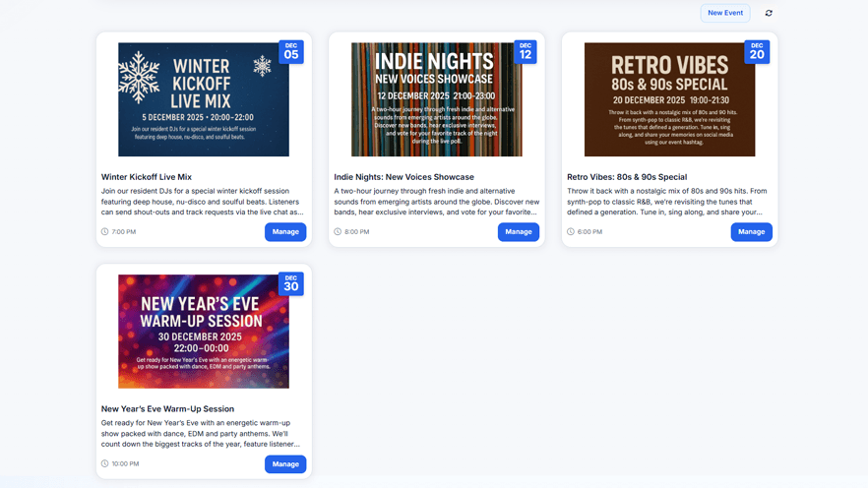The height and width of the screenshot is (488, 868).
Task: Open the Retro Vibes 80s & 90s banner image
Action: click(x=669, y=99)
